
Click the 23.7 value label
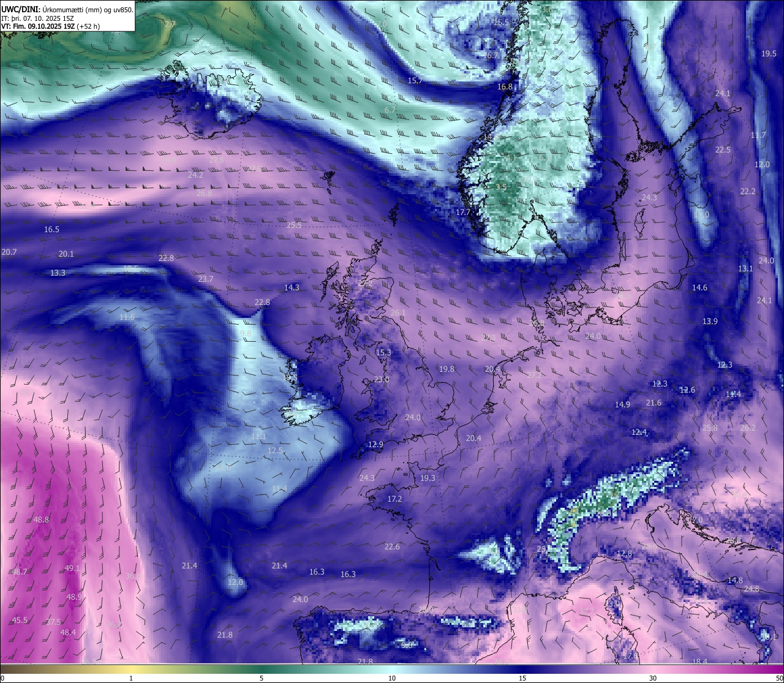click(x=206, y=279)
